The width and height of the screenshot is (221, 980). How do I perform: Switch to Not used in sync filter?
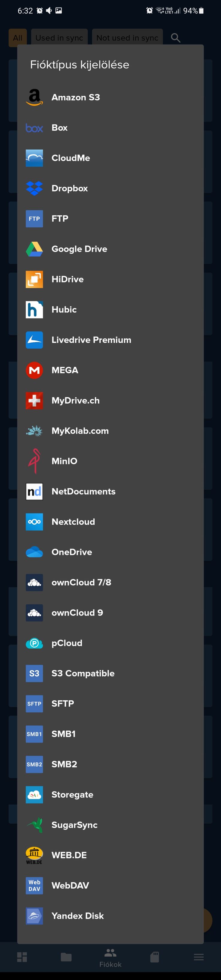click(127, 38)
